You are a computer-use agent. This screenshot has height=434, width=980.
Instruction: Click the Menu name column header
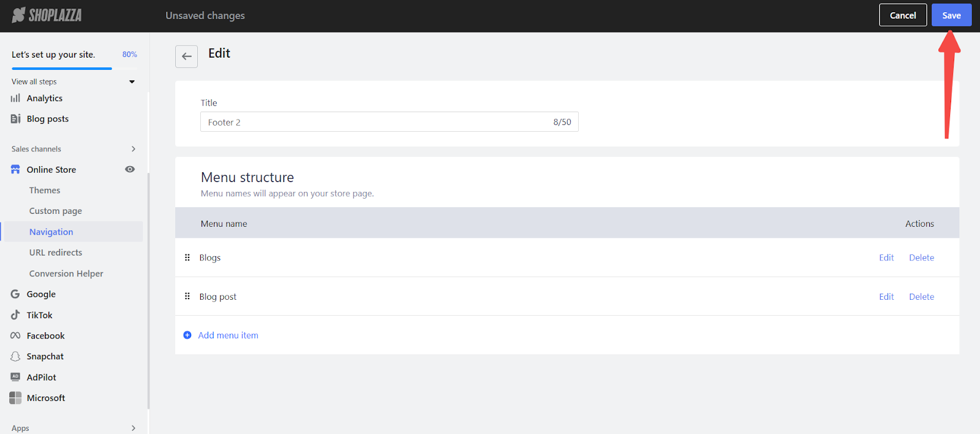[x=224, y=224]
